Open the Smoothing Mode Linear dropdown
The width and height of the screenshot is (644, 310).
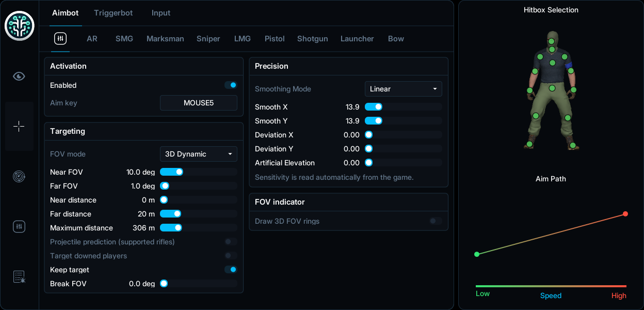(x=404, y=89)
